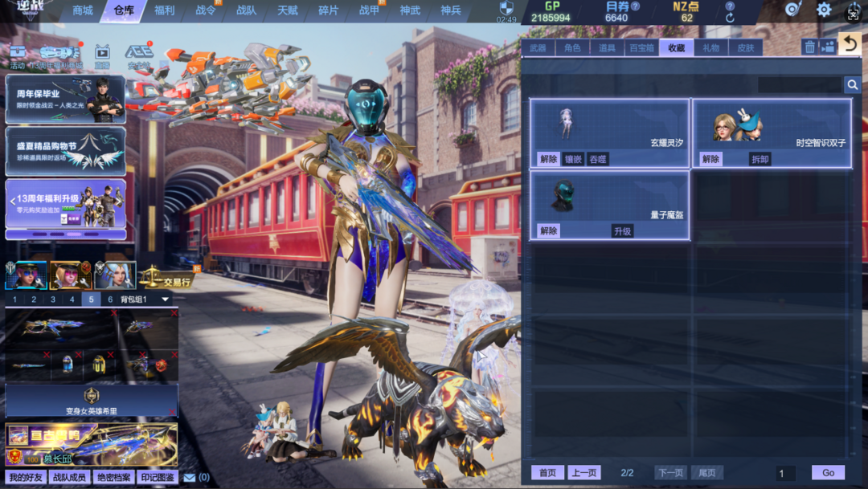Switch to the 百宝箱 warehouse tab

tap(641, 48)
